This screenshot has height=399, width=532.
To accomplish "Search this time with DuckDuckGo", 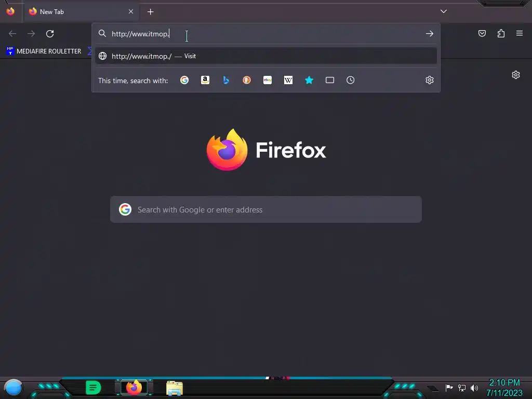I will [247, 80].
